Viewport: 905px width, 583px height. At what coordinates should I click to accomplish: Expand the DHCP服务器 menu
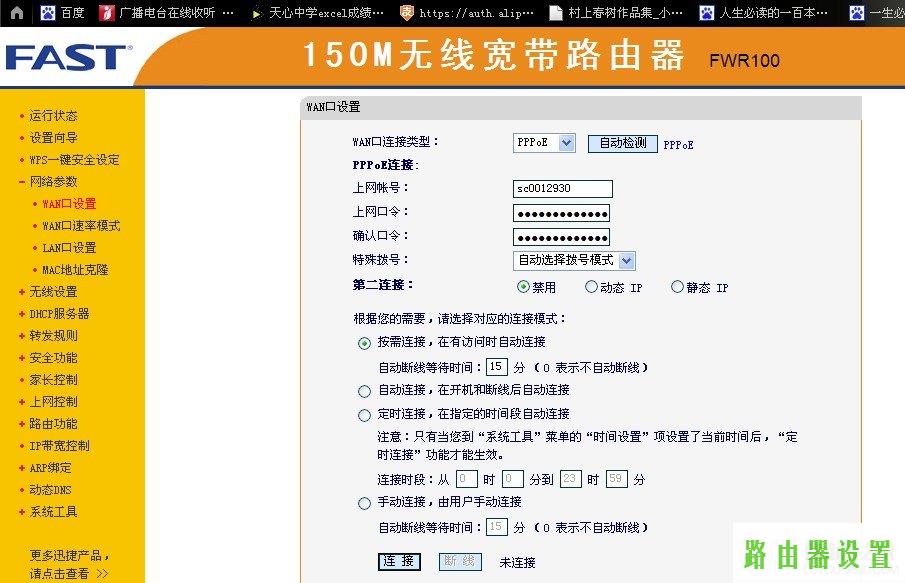pos(54,314)
